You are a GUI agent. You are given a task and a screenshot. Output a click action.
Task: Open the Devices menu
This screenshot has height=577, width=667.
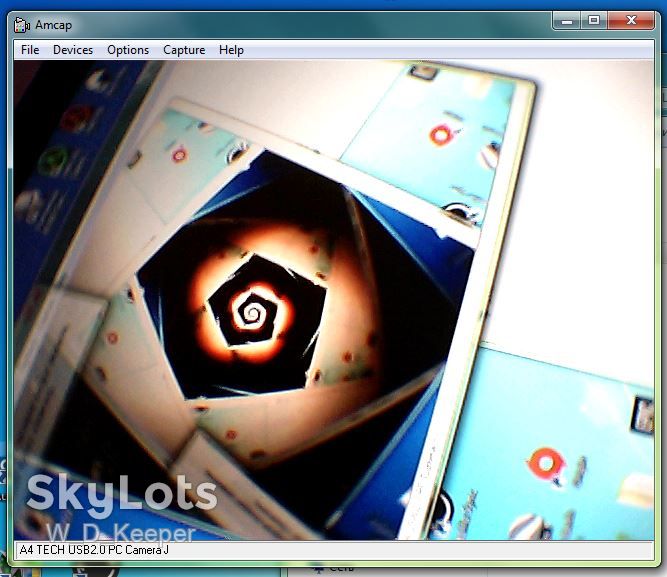(73, 50)
